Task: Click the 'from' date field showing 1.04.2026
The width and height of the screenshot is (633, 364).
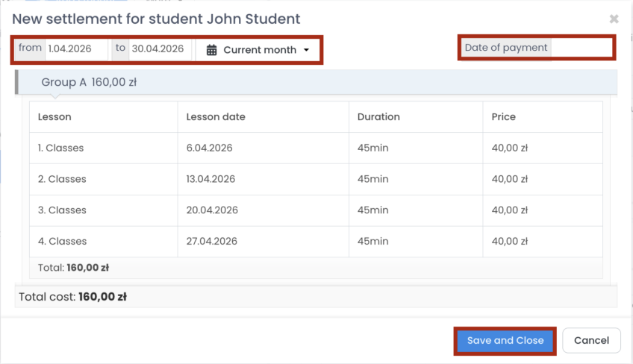Action: pos(76,49)
